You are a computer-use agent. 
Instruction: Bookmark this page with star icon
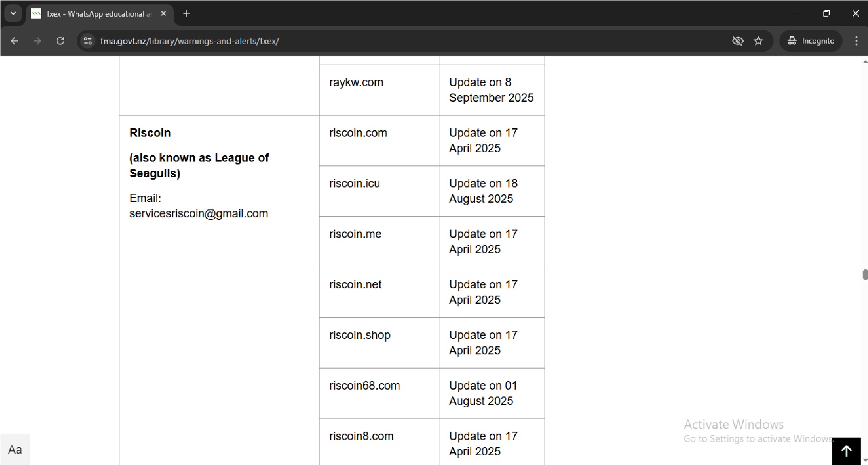[758, 41]
